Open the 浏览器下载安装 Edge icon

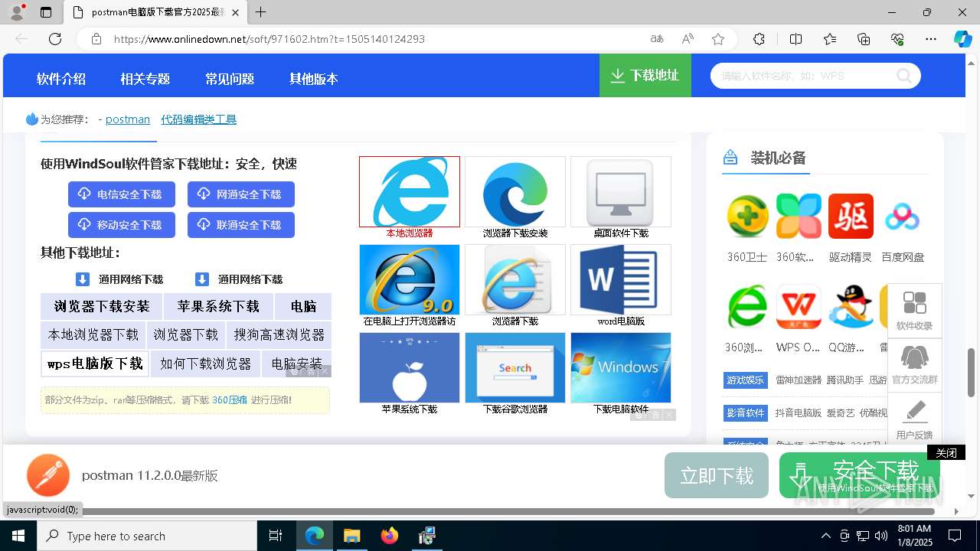pyautogui.click(x=515, y=192)
